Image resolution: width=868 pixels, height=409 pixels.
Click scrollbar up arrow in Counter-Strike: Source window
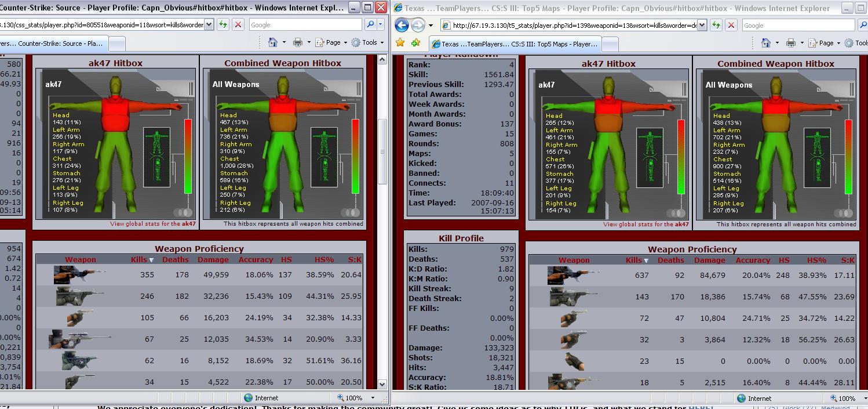coord(382,59)
